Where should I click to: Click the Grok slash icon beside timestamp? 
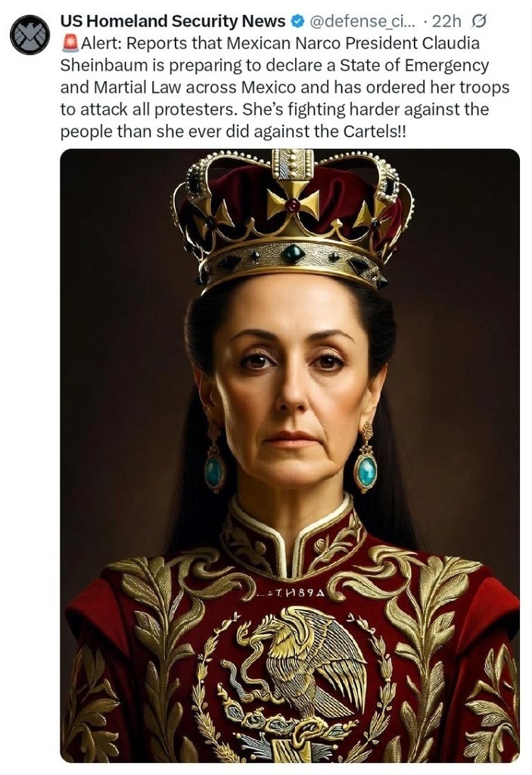tap(479, 21)
